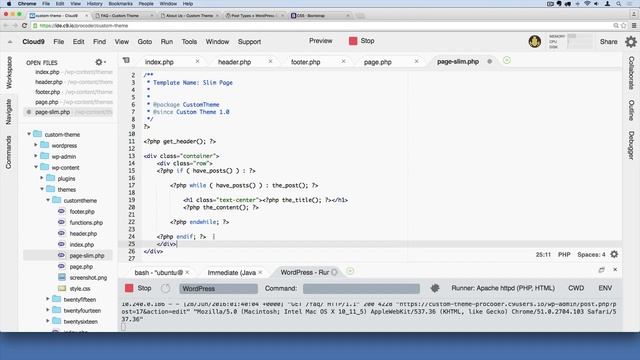Viewport: 640px width, 360px height.
Task: Open the Collaborate side panel
Action: pos(631,73)
